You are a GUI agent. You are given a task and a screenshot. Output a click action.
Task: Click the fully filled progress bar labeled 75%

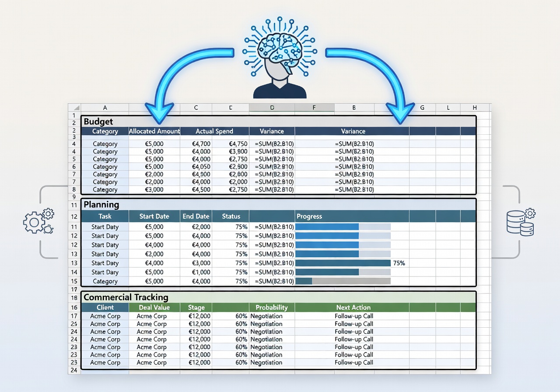click(x=343, y=263)
